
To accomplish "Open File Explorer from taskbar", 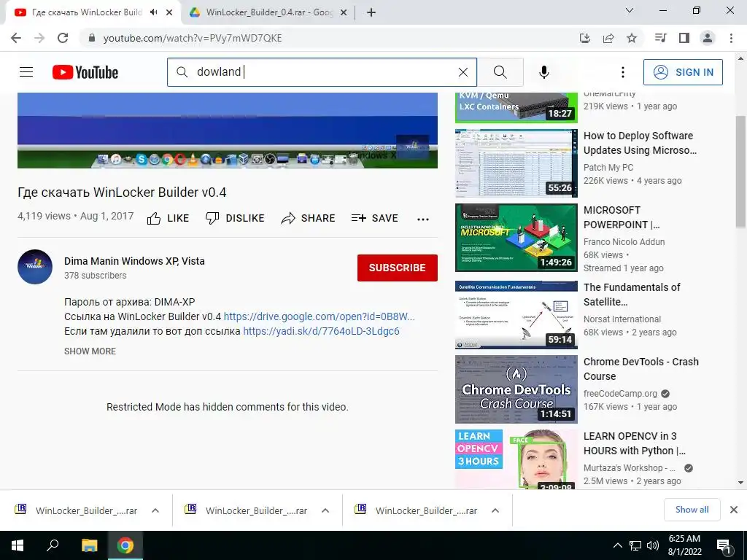I will pyautogui.click(x=89, y=545).
